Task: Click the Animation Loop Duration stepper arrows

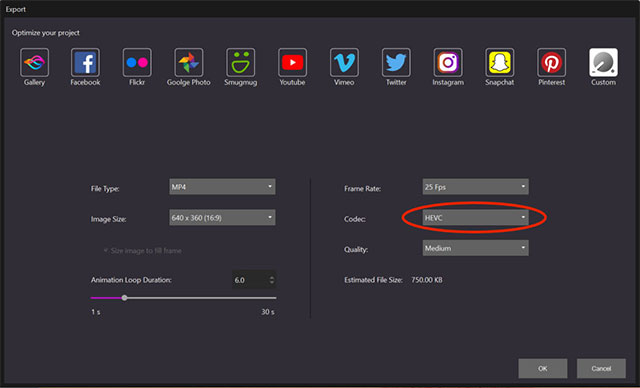Action: tap(272, 280)
